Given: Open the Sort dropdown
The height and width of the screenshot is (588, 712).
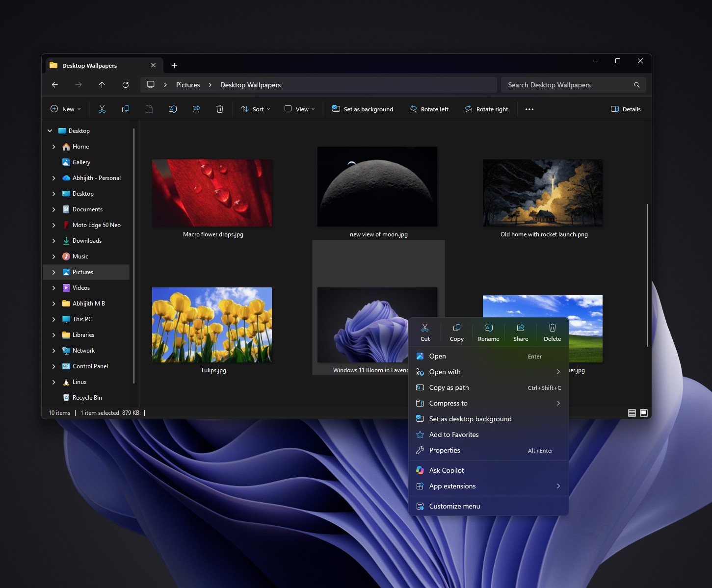Looking at the screenshot, I should tap(255, 109).
